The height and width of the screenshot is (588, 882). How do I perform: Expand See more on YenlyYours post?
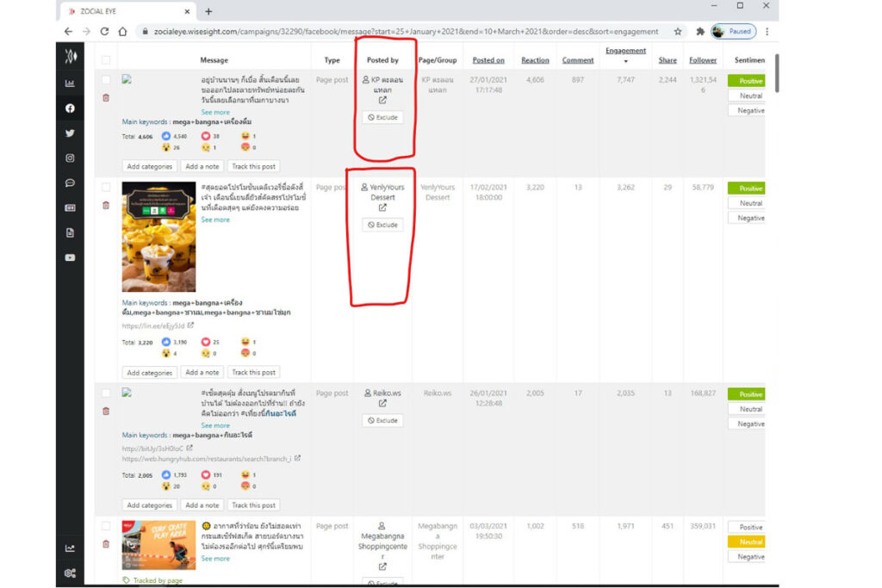(215, 220)
